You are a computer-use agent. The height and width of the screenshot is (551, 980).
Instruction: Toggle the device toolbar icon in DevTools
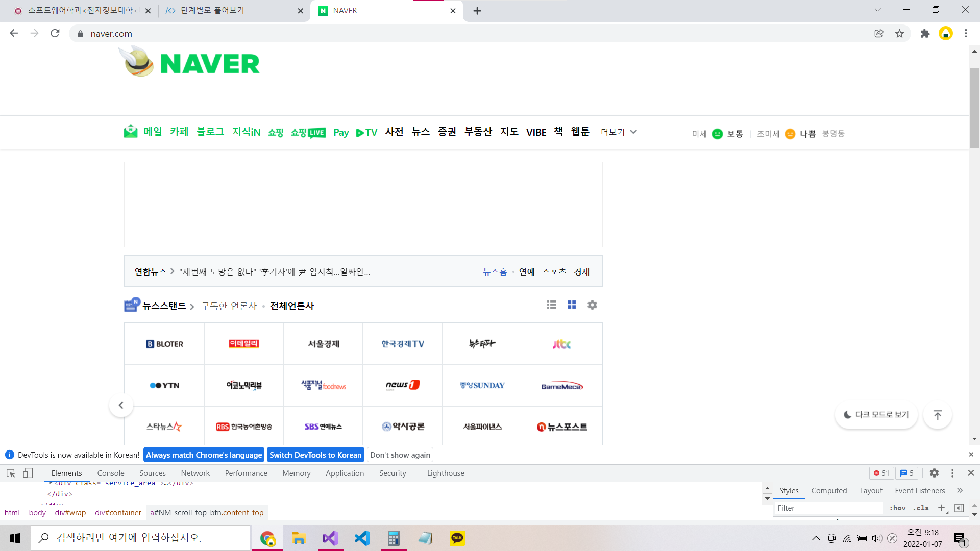[x=28, y=473]
